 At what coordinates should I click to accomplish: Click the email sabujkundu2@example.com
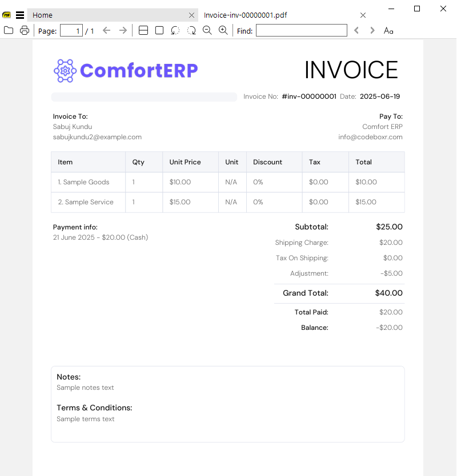(x=97, y=137)
